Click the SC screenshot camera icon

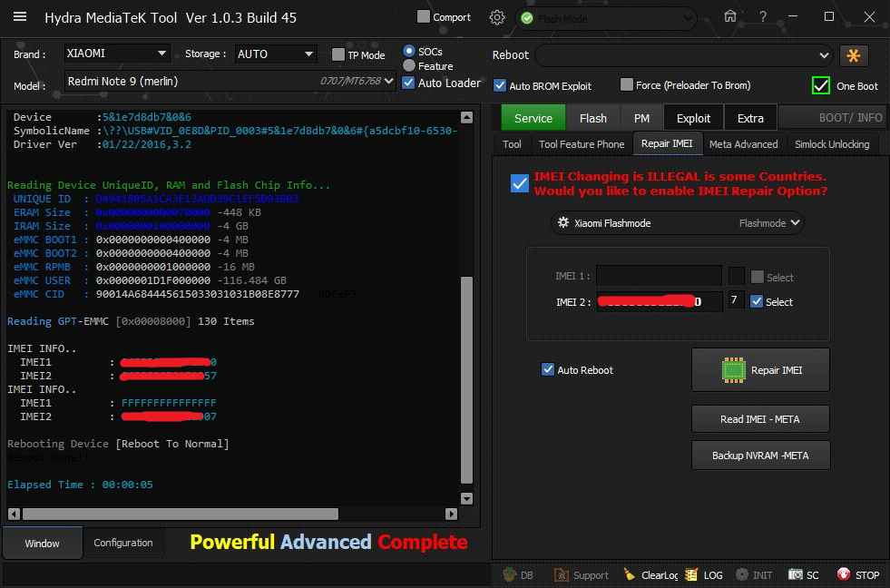point(795,574)
